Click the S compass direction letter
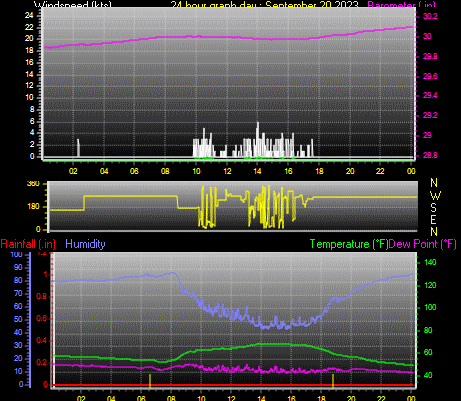 433,207
